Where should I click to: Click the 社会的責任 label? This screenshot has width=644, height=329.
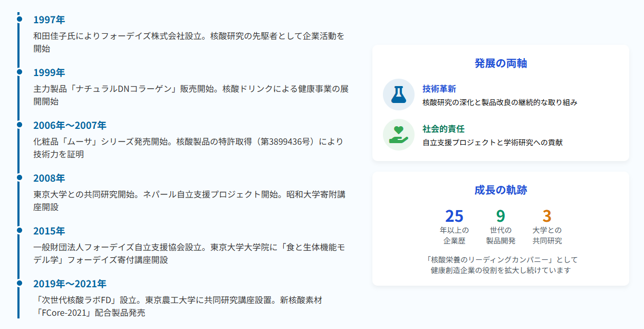pos(443,129)
